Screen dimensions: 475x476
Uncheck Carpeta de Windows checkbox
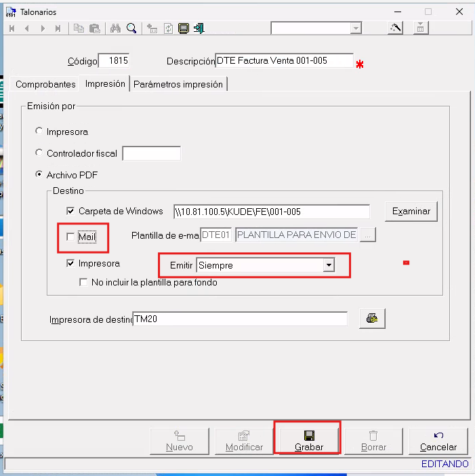(x=71, y=211)
